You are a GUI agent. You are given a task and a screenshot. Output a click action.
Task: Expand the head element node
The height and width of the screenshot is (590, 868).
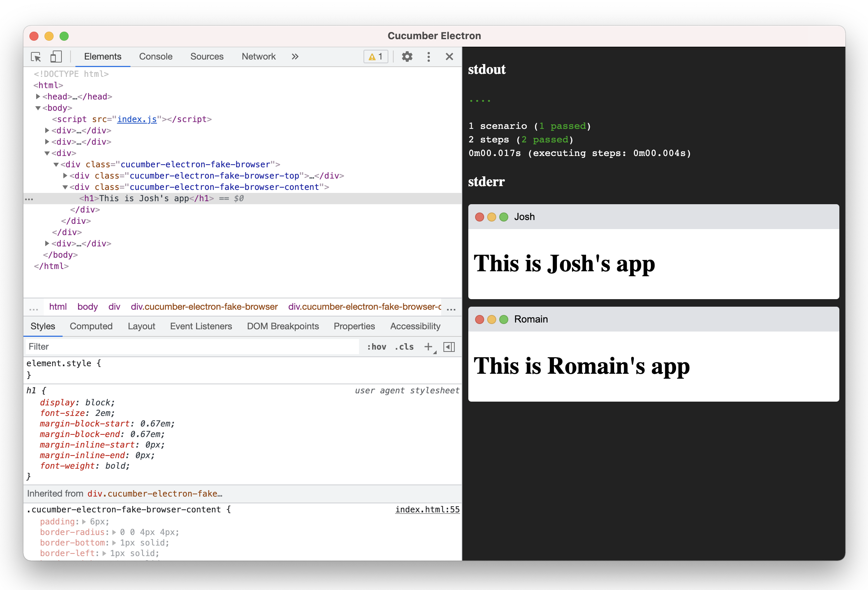[x=38, y=96]
